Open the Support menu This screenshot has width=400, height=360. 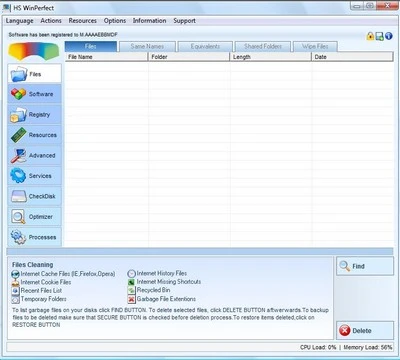[x=184, y=21]
